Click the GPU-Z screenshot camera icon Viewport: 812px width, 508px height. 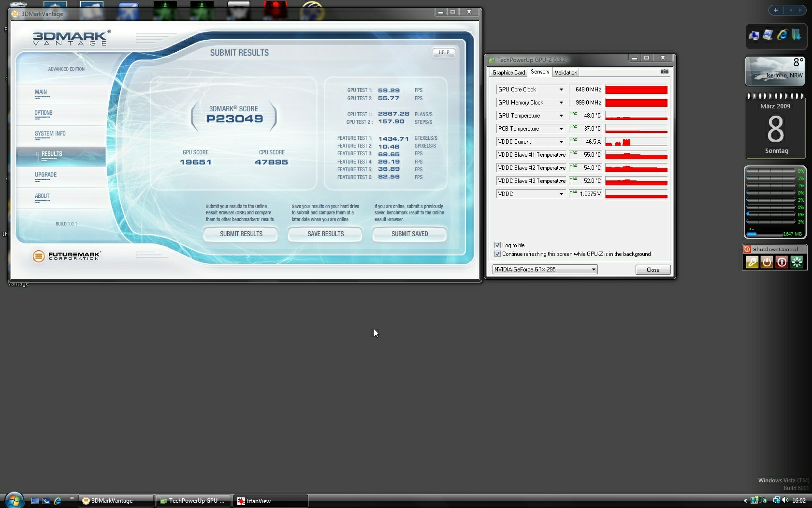click(665, 72)
